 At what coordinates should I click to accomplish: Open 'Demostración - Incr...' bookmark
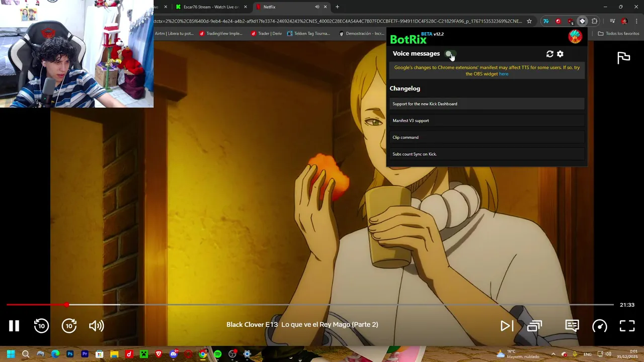click(x=362, y=34)
